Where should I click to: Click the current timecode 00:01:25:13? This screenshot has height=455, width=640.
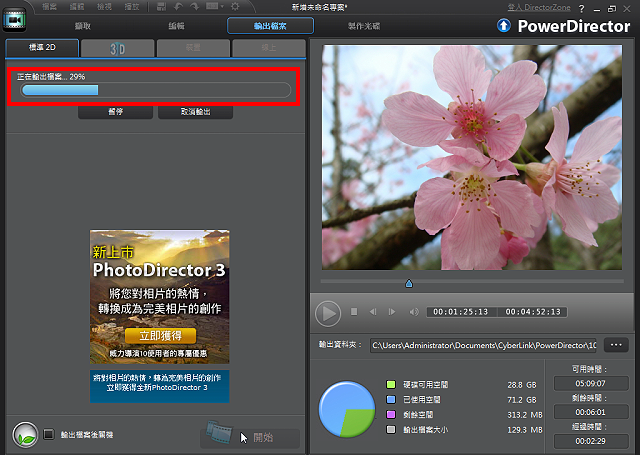point(461,312)
